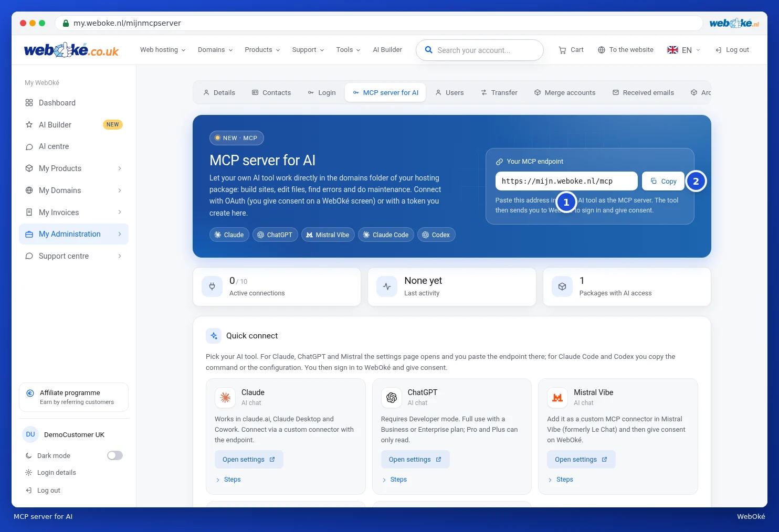
Task: Copy the MCP endpoint address
Action: pos(664,181)
